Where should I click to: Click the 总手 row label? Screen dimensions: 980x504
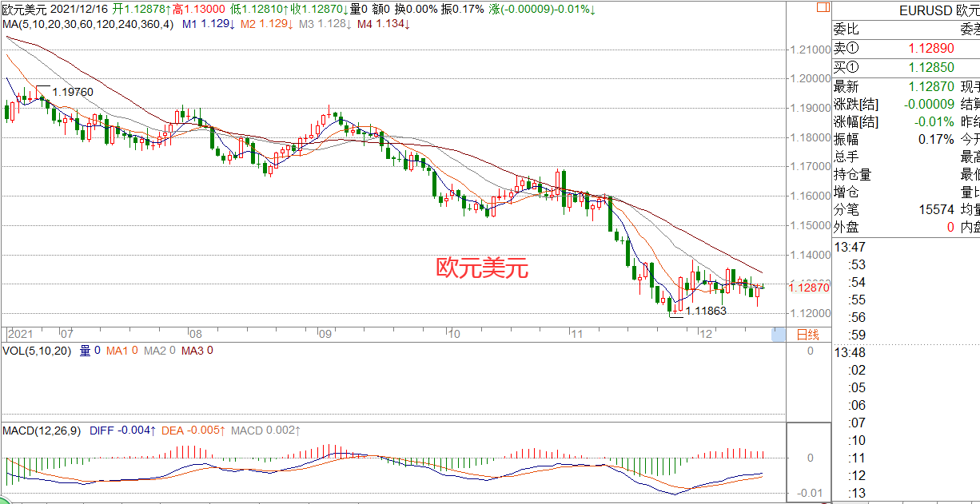click(846, 157)
